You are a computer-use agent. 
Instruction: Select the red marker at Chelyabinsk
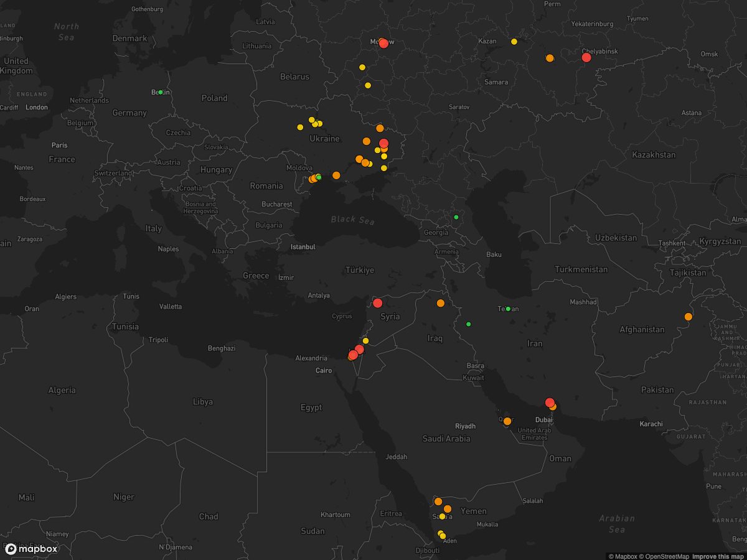click(x=586, y=57)
